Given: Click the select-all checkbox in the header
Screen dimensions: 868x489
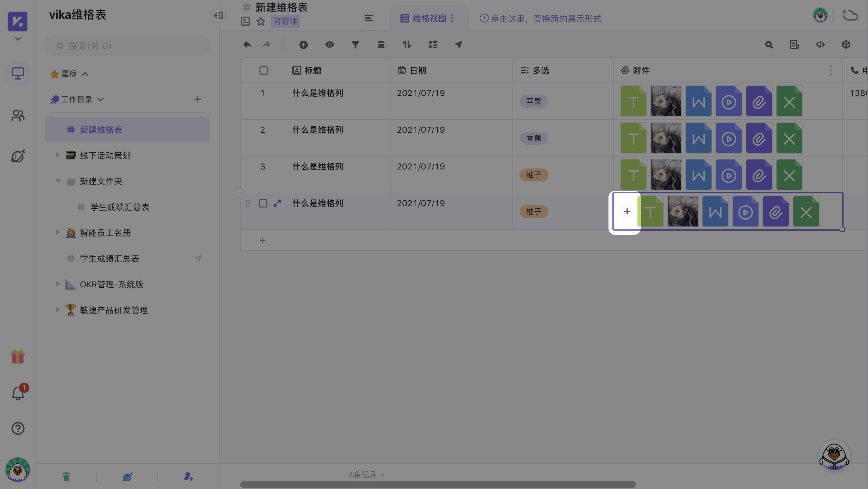Looking at the screenshot, I should [263, 70].
